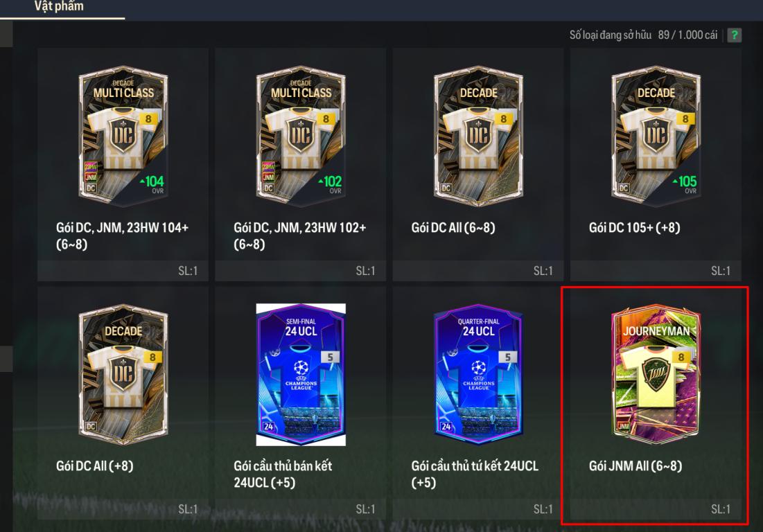Click the Gói DC All (+8) item name
This screenshot has width=763, height=532.
(95, 466)
